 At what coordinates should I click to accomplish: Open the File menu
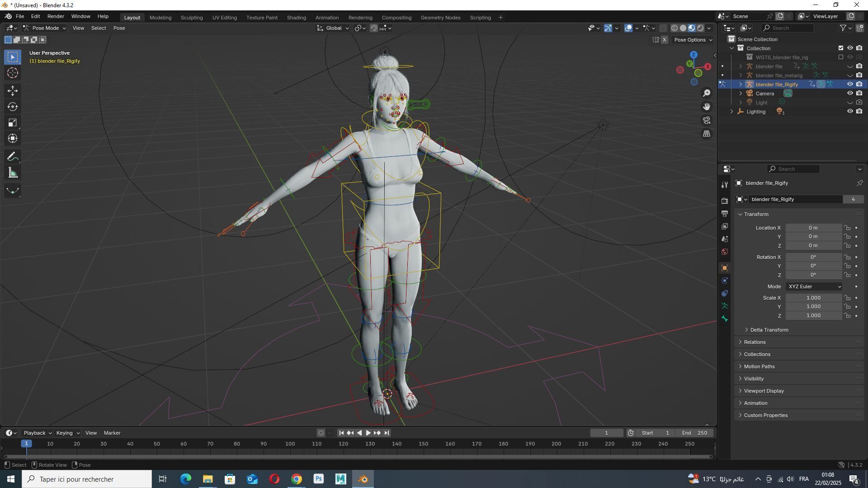pyautogui.click(x=20, y=16)
